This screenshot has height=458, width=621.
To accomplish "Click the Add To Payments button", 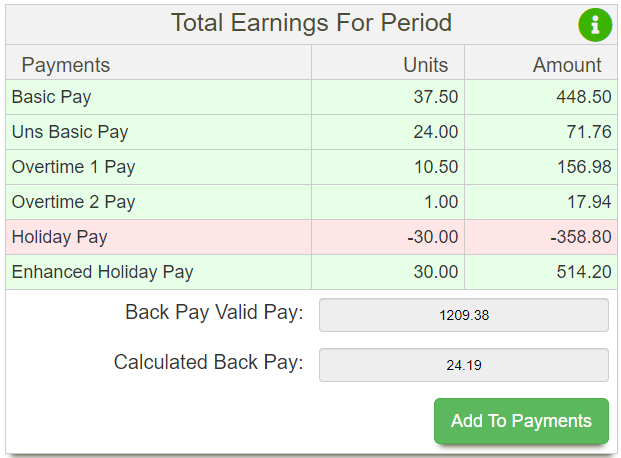I will pyautogui.click(x=521, y=421).
